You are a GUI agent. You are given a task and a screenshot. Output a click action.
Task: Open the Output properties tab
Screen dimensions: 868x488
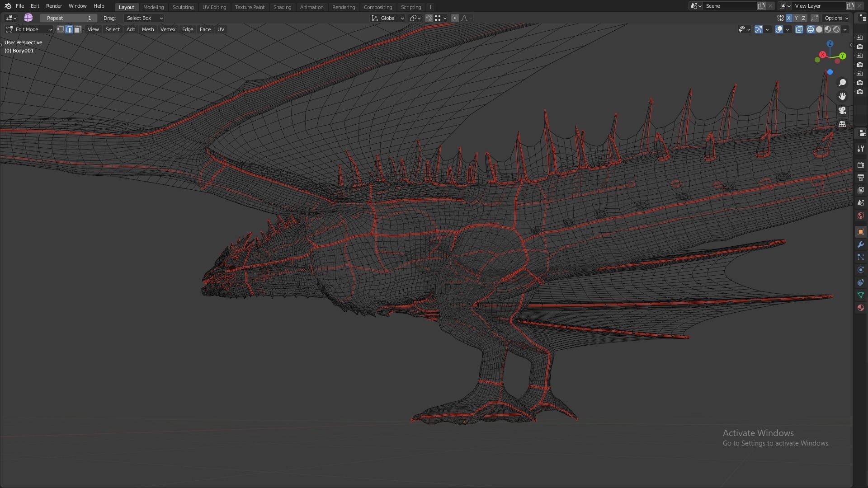pos(861,178)
